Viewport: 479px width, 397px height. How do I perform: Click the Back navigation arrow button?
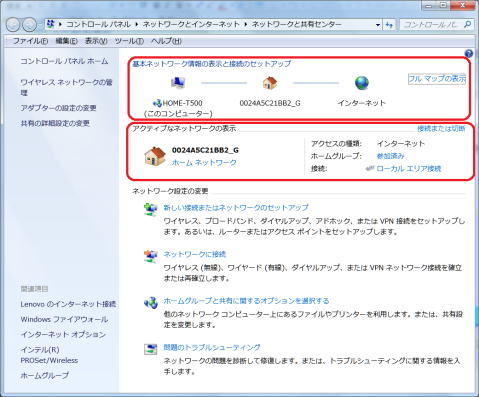coord(13,24)
